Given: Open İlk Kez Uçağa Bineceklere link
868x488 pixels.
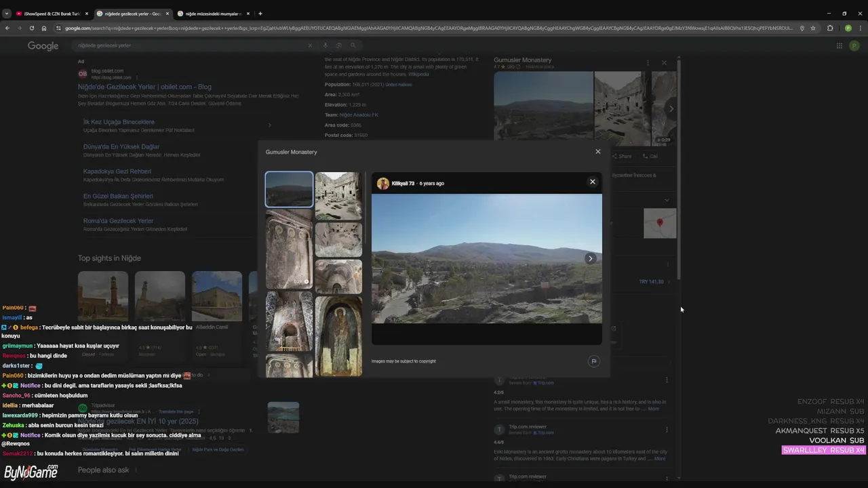Looking at the screenshot, I should point(119,122).
